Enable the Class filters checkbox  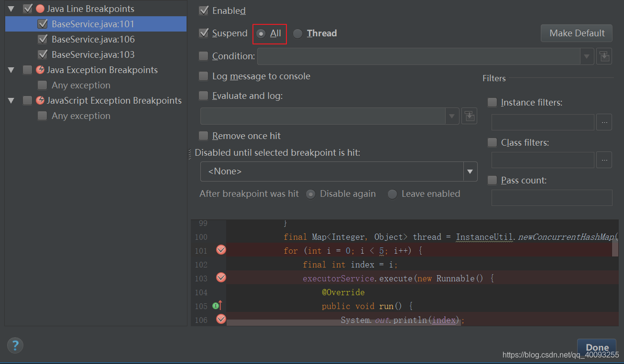pos(492,142)
